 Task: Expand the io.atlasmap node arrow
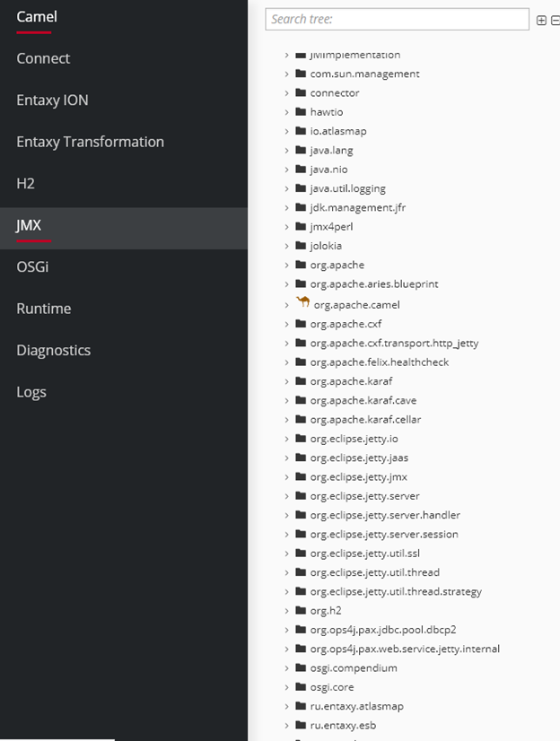pyautogui.click(x=287, y=131)
